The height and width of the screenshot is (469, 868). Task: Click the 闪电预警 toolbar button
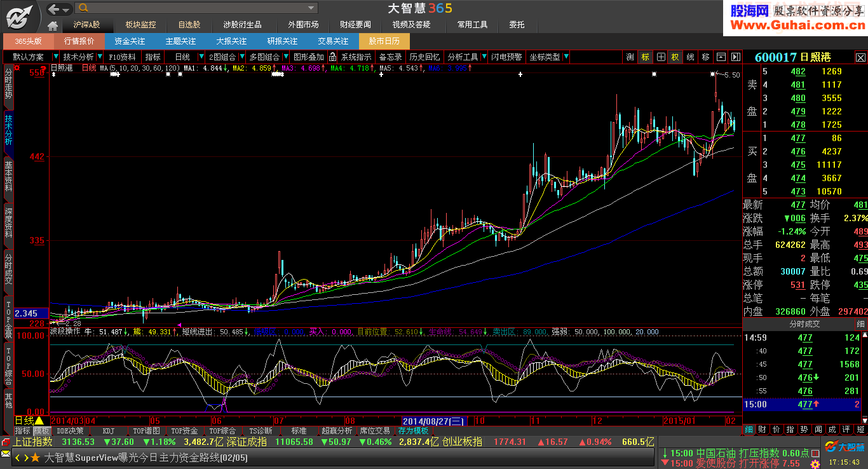coord(506,57)
